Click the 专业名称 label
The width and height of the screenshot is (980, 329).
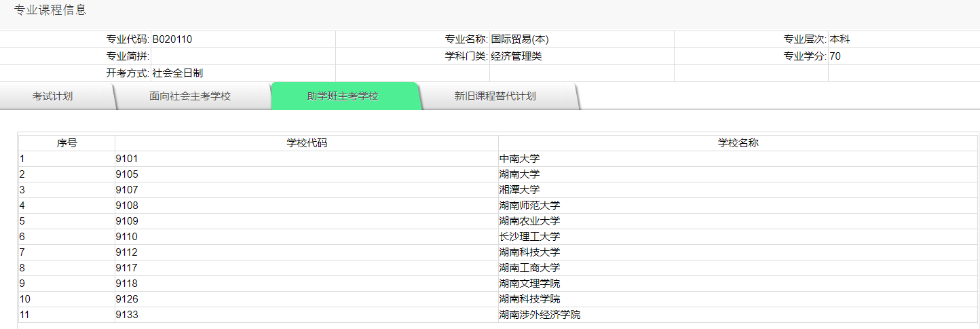click(466, 39)
